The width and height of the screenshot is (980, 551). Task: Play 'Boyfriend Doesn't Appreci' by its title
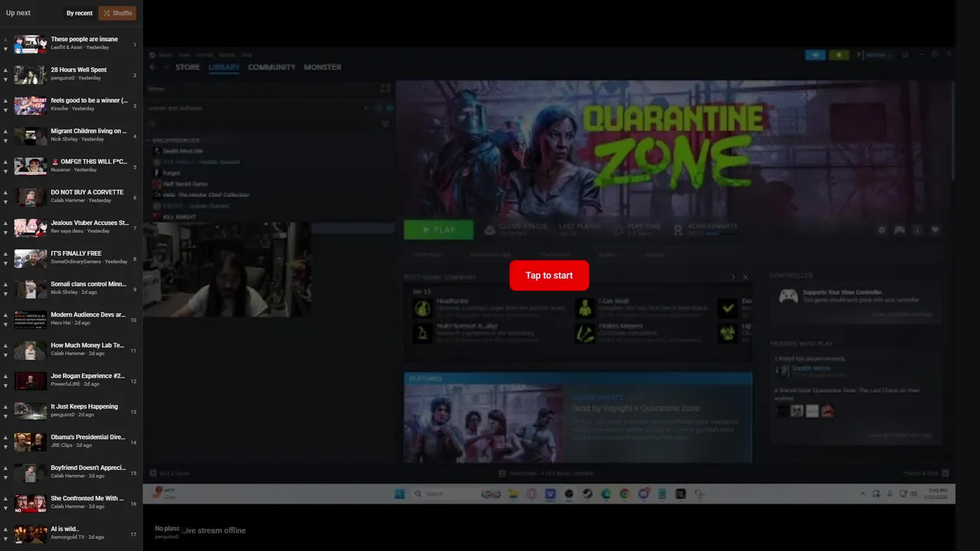pyautogui.click(x=88, y=468)
